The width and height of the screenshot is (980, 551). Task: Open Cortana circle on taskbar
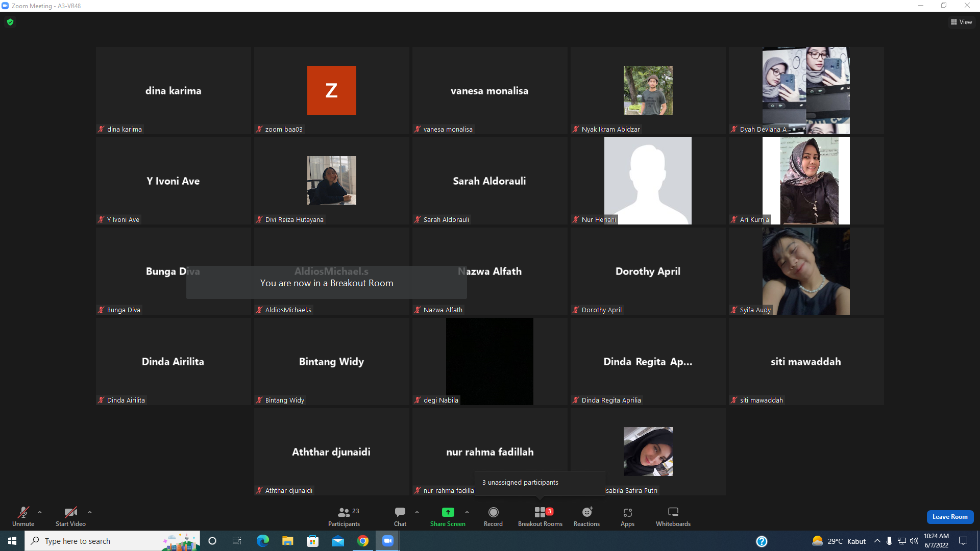click(x=212, y=541)
